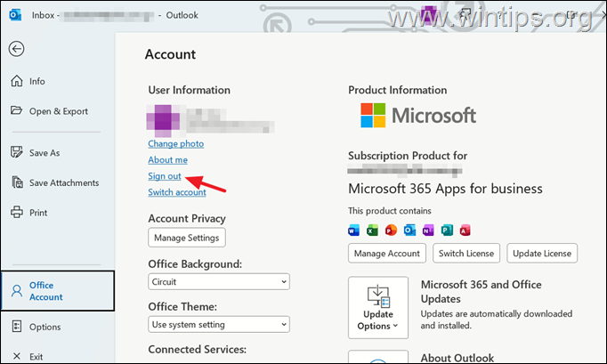Click the About Outlook heading
This screenshot has width=607, height=364.
point(457,358)
